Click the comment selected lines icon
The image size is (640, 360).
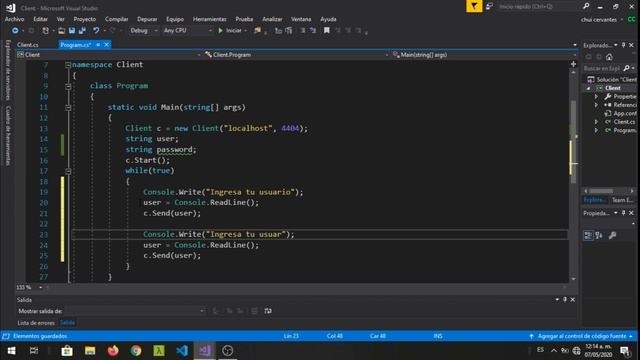(x=302, y=31)
